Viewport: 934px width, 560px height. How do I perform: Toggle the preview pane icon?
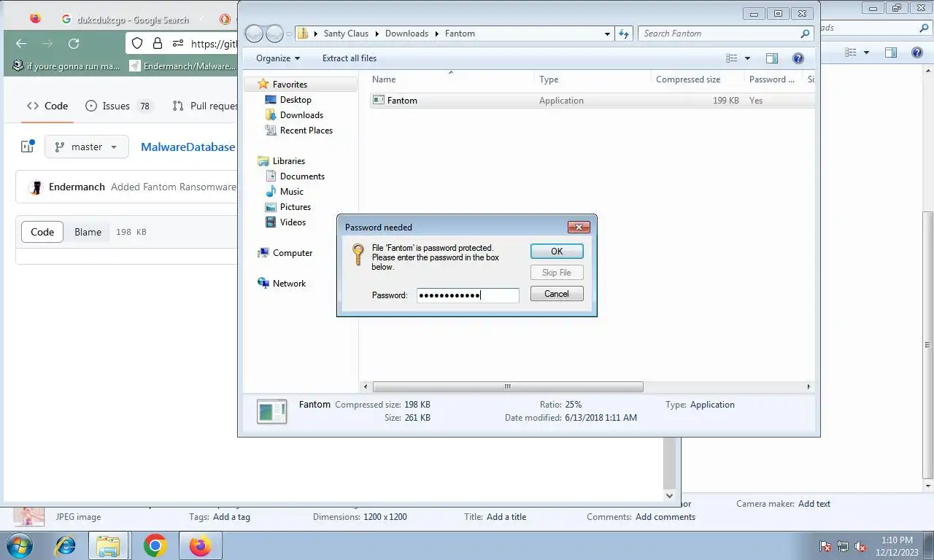click(772, 58)
